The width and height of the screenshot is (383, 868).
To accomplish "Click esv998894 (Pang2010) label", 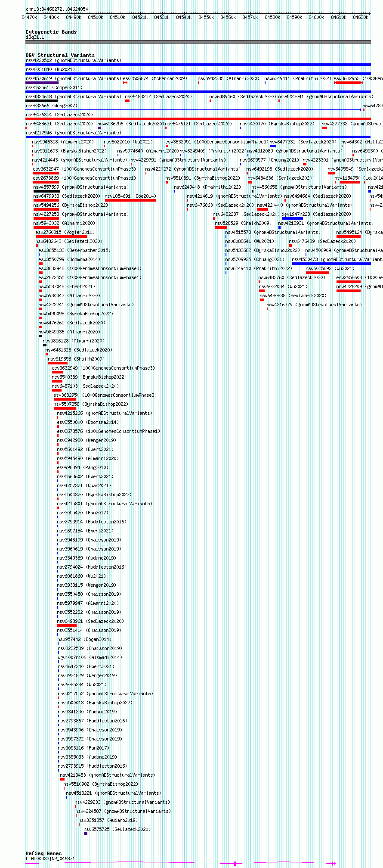I will (x=83, y=467).
